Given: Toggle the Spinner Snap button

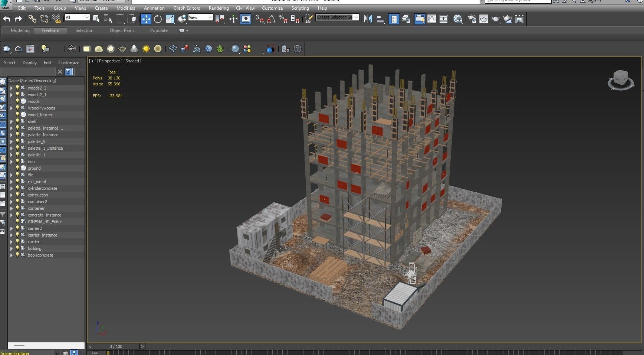Looking at the screenshot, I should pos(295,19).
